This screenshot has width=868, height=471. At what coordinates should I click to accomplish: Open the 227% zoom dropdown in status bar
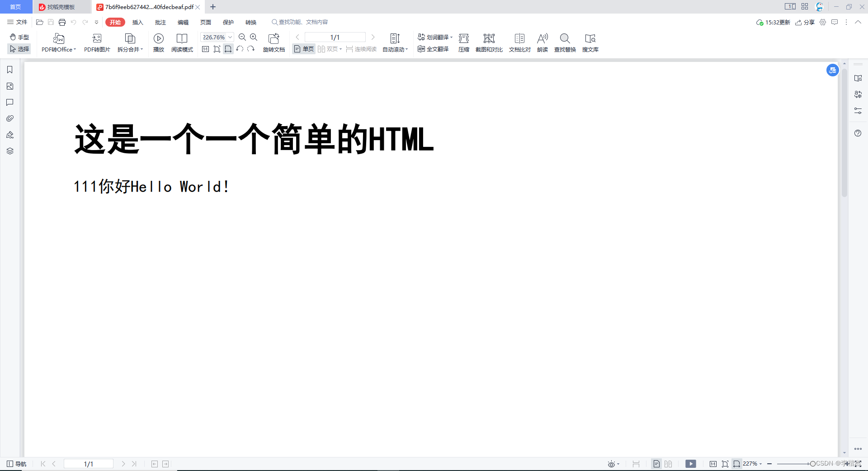[760, 464]
